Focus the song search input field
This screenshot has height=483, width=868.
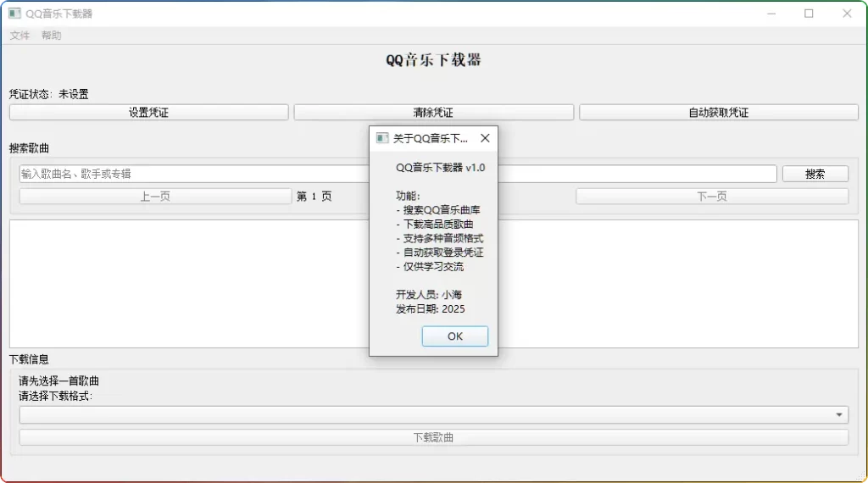click(x=398, y=174)
